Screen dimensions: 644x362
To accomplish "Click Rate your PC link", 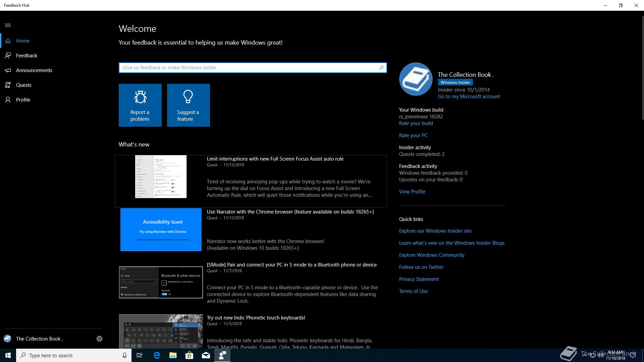I will [413, 135].
